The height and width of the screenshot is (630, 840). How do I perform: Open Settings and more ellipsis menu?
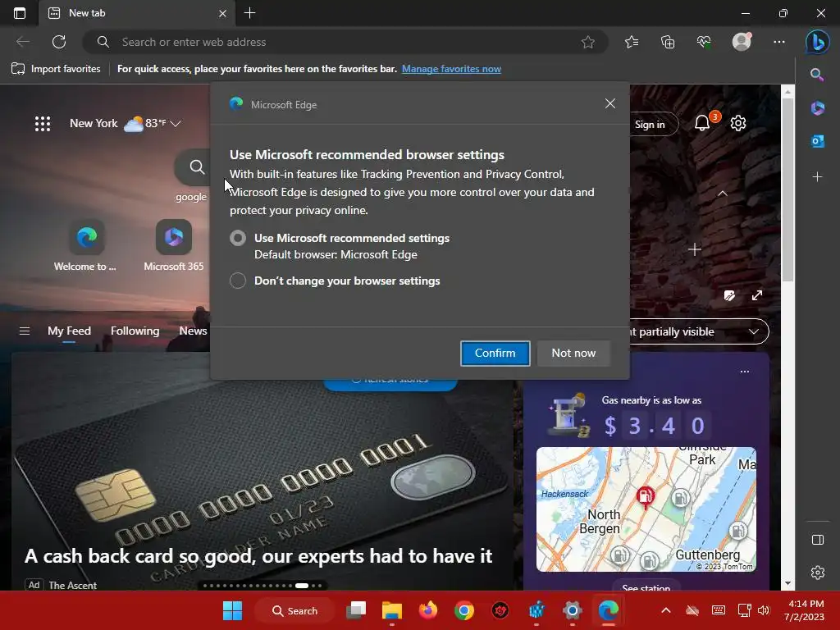[779, 42]
